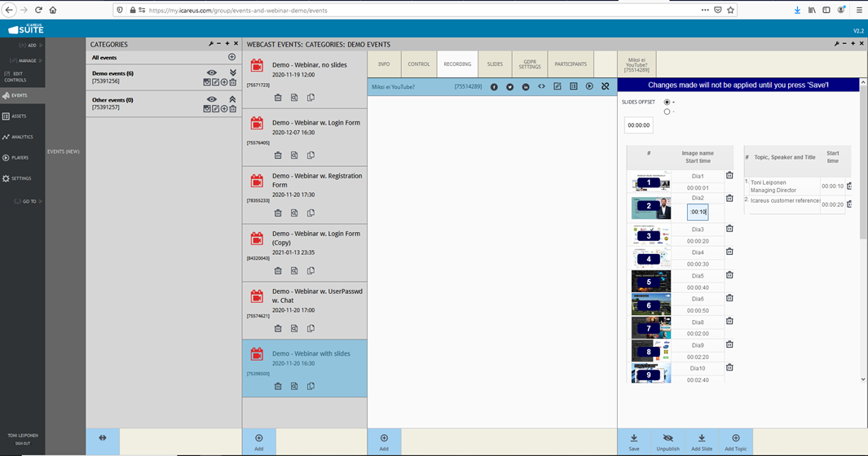Click the Unpublish button
Screen dimensions: 868x456
(x=668, y=442)
